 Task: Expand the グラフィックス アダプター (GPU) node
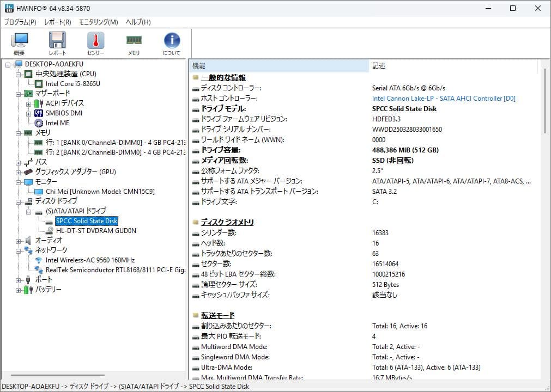(19, 172)
